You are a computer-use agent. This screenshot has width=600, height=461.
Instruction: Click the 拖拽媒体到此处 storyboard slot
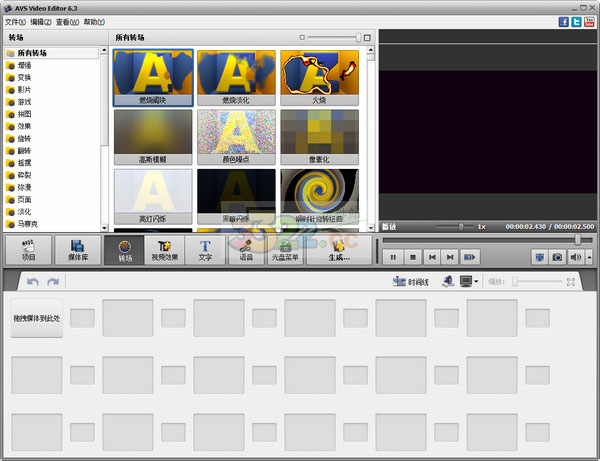tap(37, 318)
